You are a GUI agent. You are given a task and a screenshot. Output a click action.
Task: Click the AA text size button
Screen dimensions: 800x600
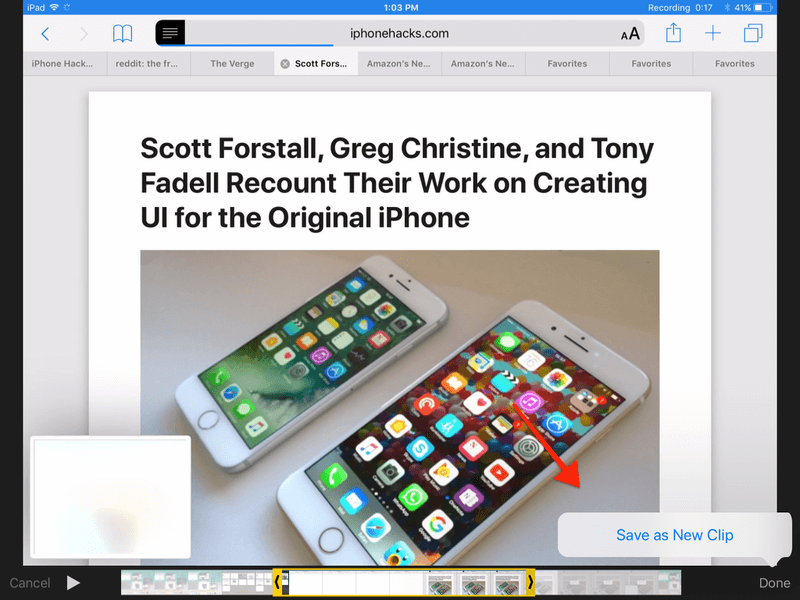point(630,34)
